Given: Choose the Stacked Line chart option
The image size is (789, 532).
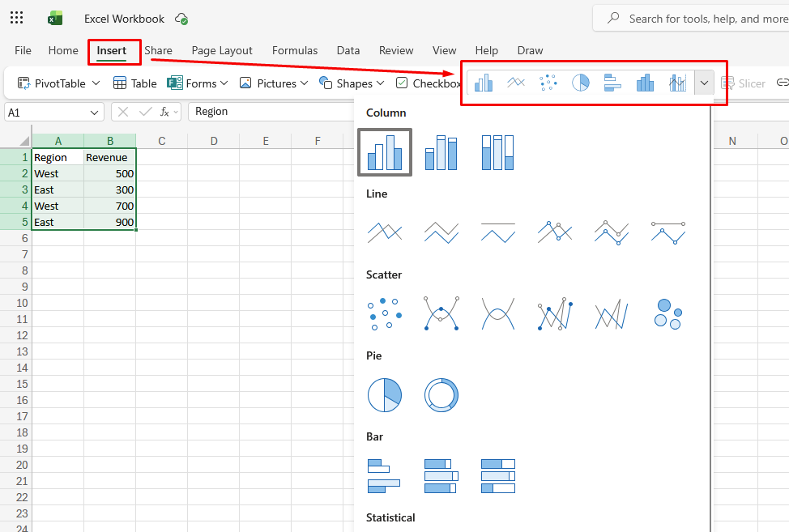Looking at the screenshot, I should tap(441, 233).
